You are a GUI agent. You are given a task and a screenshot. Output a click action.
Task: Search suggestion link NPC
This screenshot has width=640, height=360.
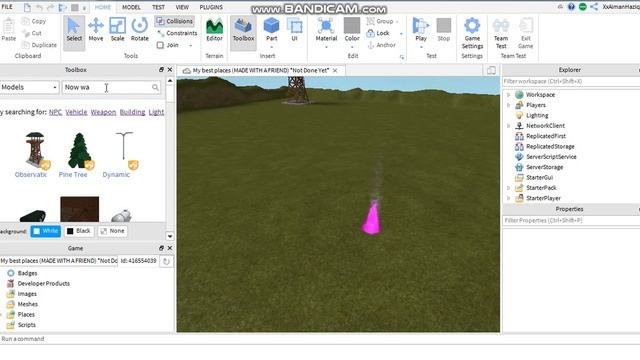[55, 112]
